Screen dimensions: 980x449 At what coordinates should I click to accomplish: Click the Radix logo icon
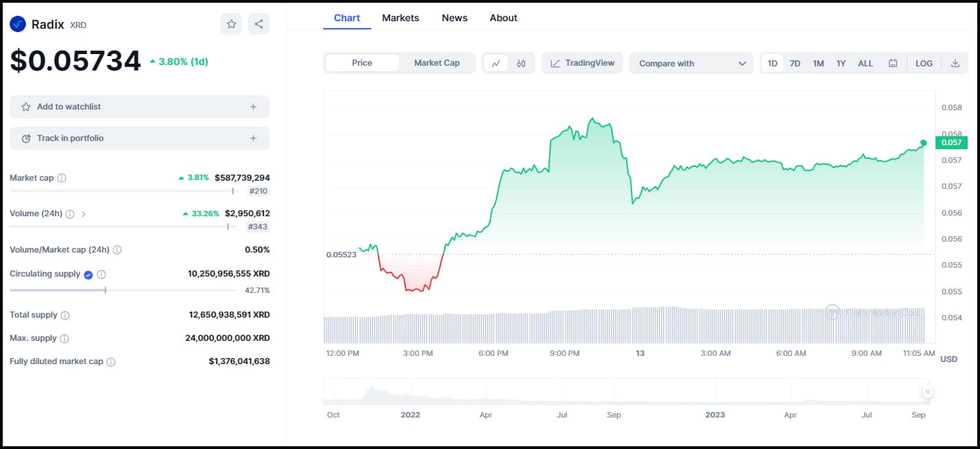point(18,25)
